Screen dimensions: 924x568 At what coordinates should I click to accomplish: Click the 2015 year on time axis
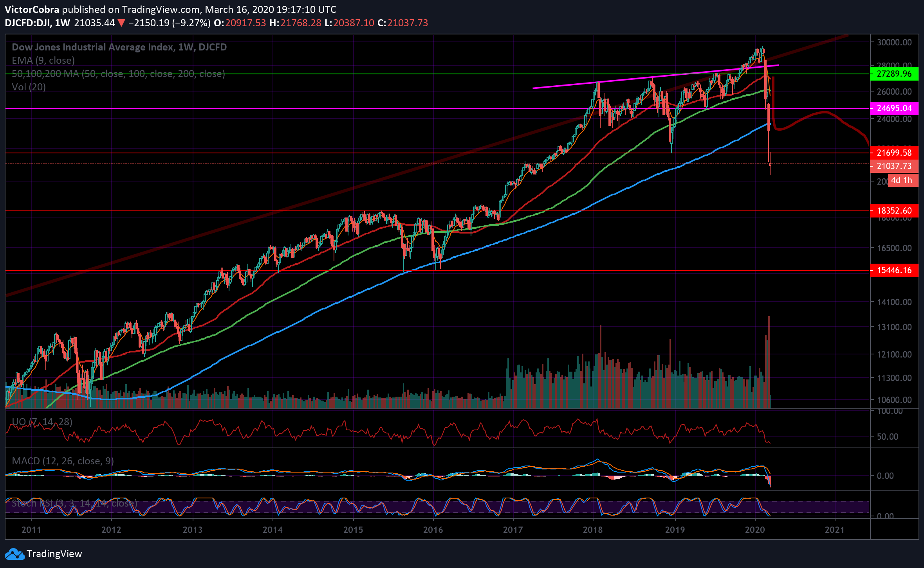click(353, 530)
